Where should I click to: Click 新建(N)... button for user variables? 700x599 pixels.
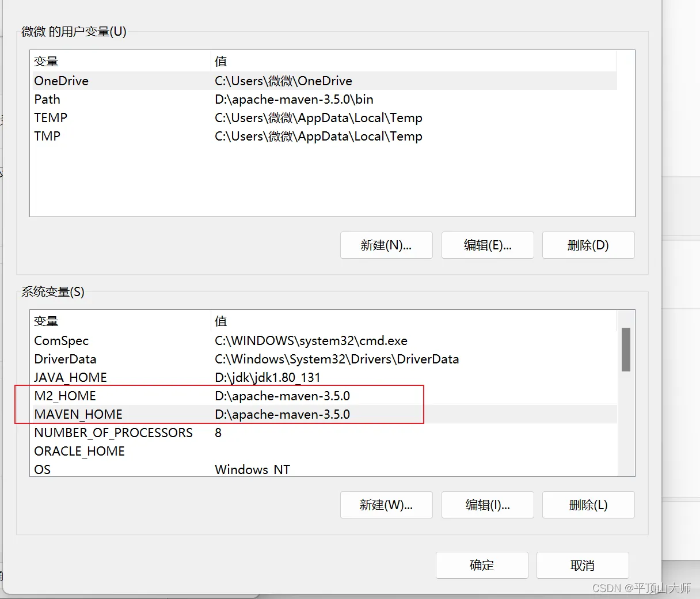pyautogui.click(x=386, y=245)
